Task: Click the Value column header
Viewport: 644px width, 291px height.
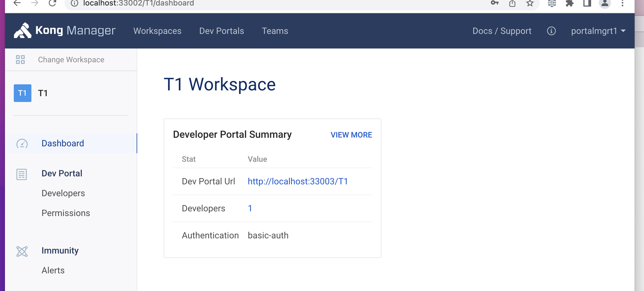Action: [257, 159]
